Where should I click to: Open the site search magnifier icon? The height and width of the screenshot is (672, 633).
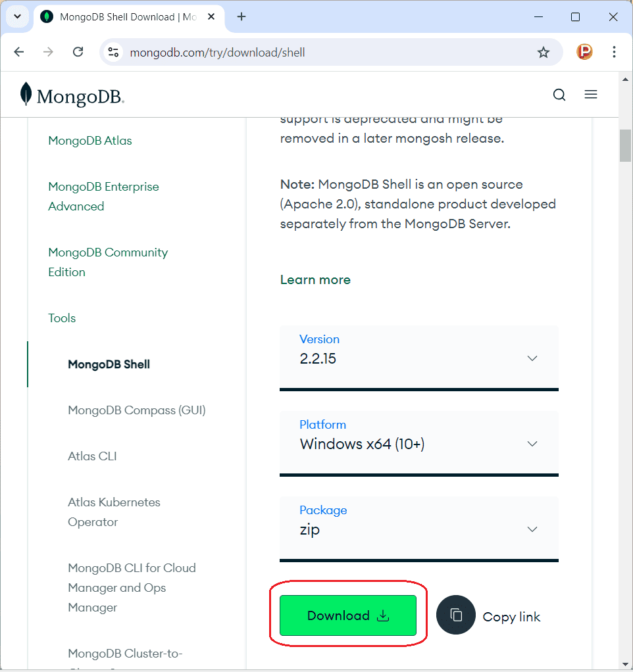559,95
